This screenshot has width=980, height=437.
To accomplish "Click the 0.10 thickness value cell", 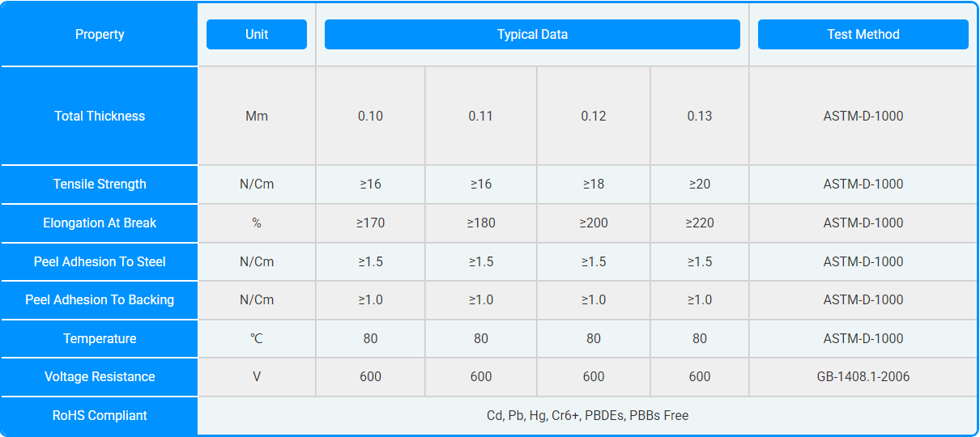I will point(370,116).
